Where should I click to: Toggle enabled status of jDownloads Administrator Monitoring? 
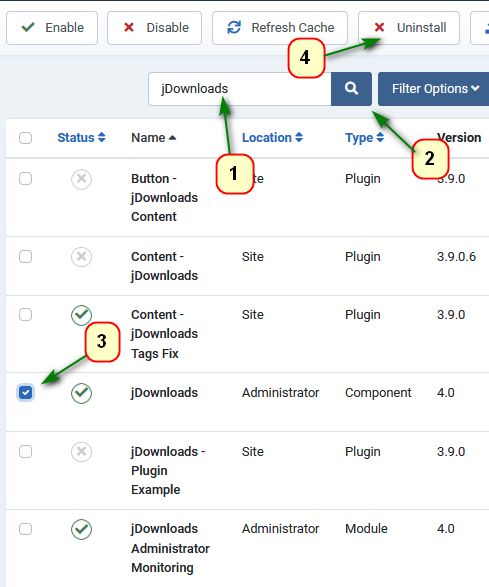pyautogui.click(x=81, y=529)
